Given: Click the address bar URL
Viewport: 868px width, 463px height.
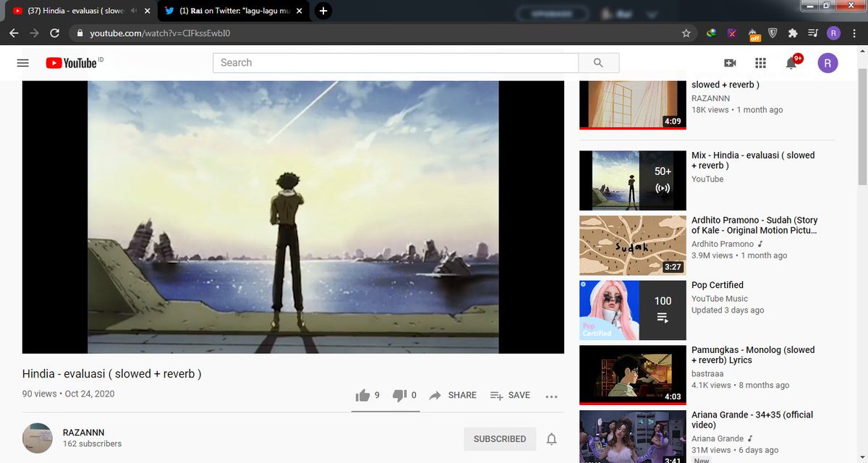Looking at the screenshot, I should point(161,33).
